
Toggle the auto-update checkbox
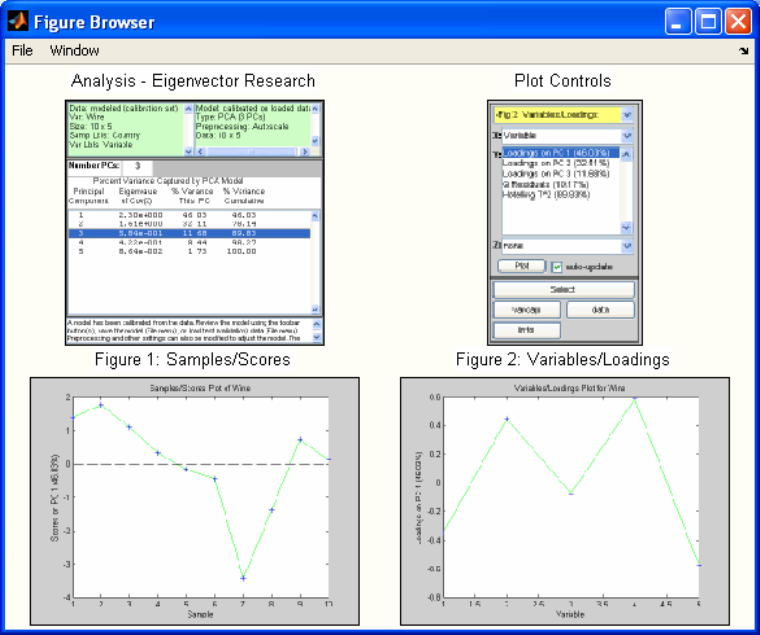(x=556, y=267)
